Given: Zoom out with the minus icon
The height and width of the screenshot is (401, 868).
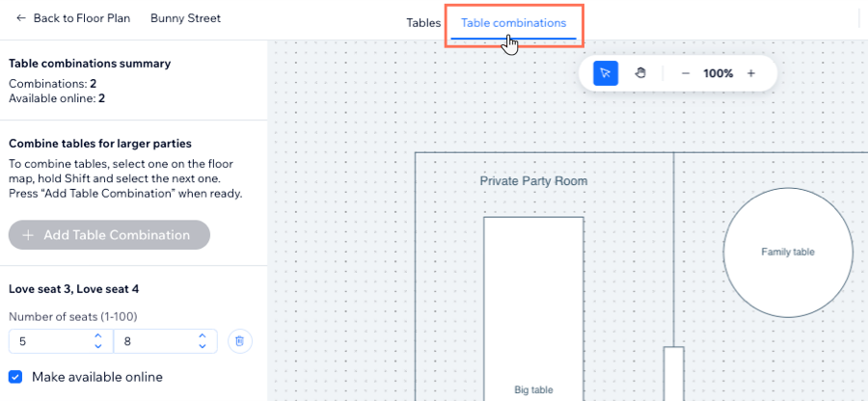Looking at the screenshot, I should [x=686, y=73].
